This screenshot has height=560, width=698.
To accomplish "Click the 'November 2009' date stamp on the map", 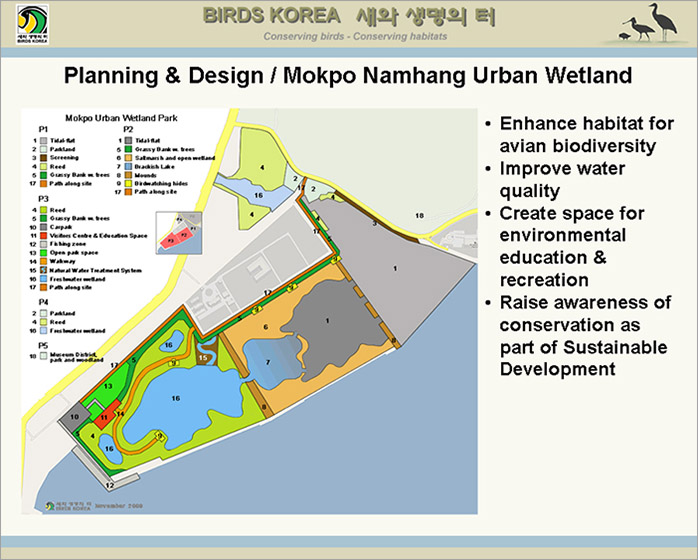I will pyautogui.click(x=119, y=506).
